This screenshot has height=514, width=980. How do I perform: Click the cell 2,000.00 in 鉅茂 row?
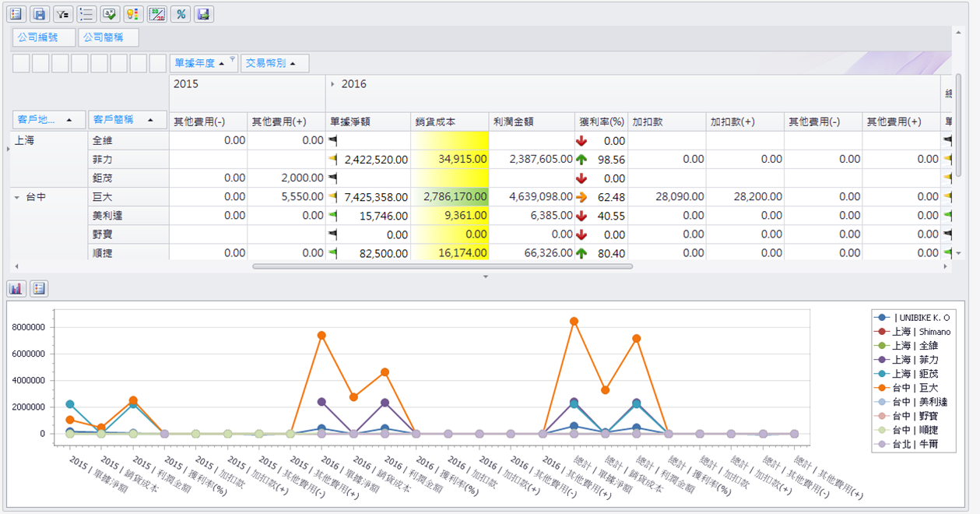[x=286, y=178]
